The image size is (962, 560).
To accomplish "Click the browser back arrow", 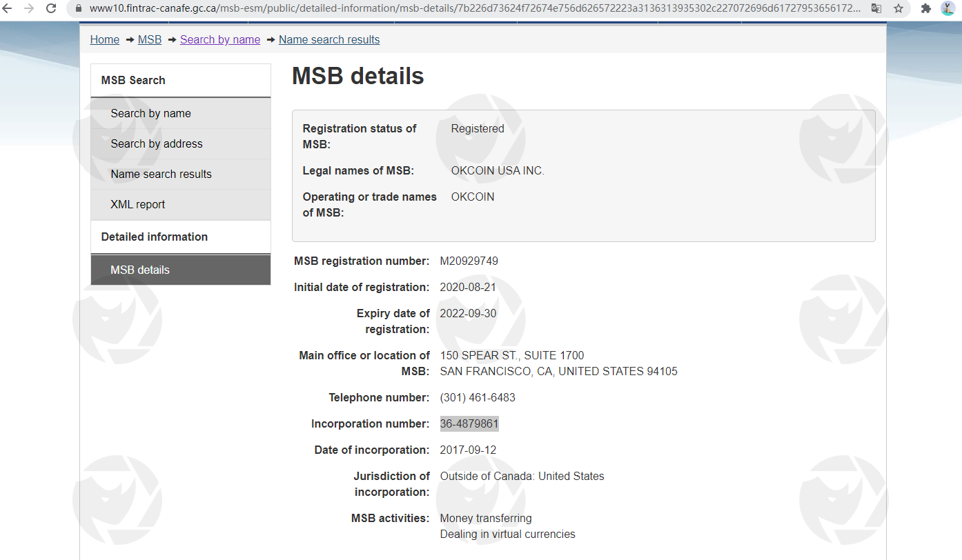I will click(8, 8).
